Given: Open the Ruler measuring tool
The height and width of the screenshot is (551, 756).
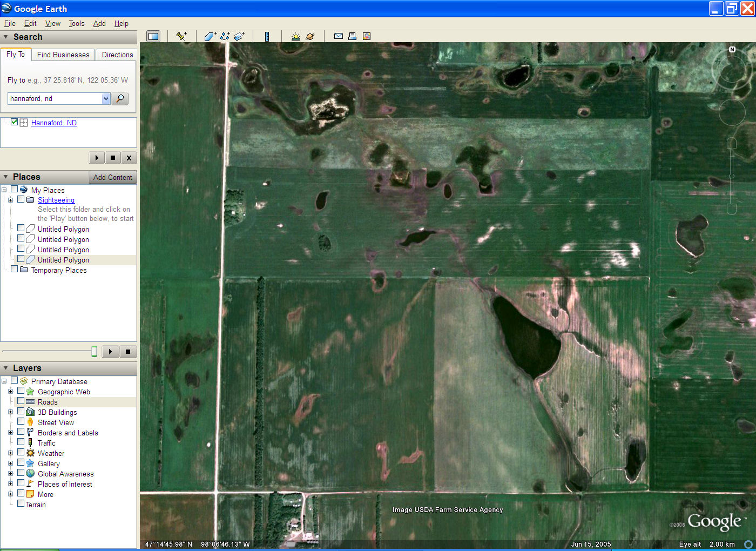Looking at the screenshot, I should click(x=267, y=36).
